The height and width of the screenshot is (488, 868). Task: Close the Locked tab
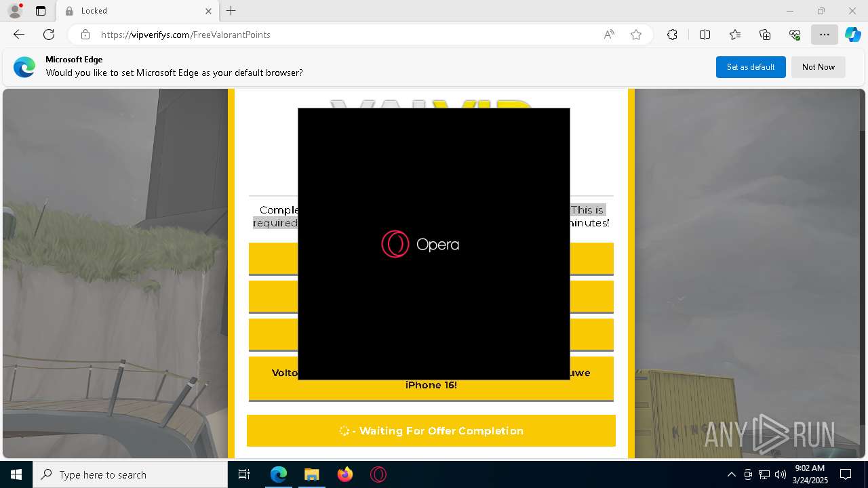tap(209, 11)
